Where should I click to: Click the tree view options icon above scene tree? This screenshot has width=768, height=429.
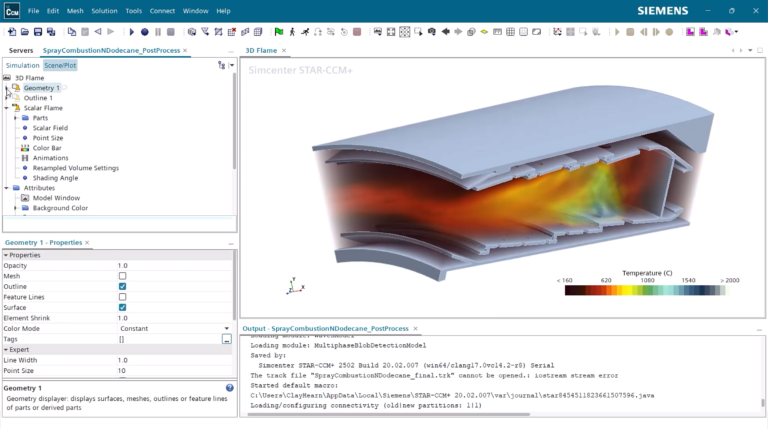coord(221,65)
